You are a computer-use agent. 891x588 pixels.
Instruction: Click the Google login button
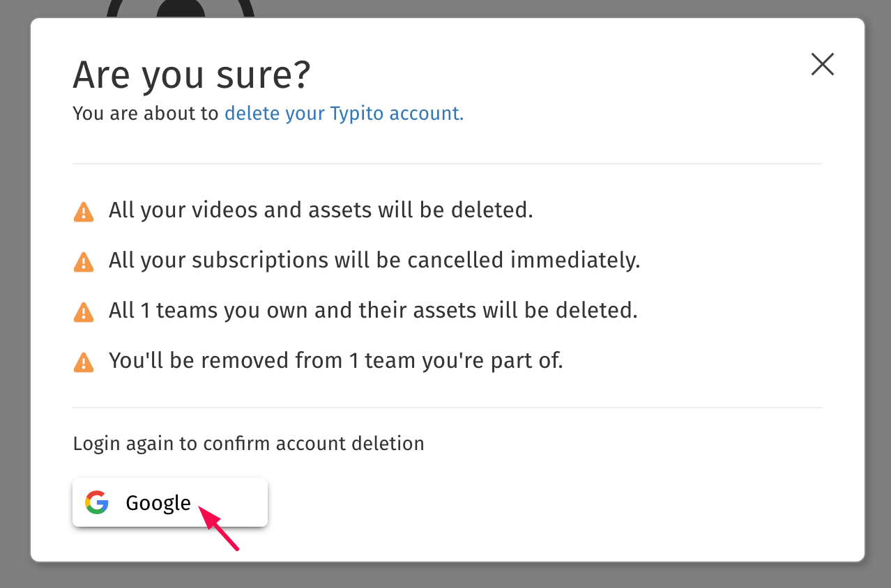pos(170,502)
